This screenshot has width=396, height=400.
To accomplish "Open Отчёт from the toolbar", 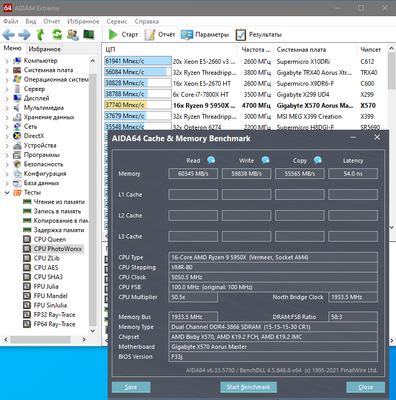I will click(x=160, y=34).
